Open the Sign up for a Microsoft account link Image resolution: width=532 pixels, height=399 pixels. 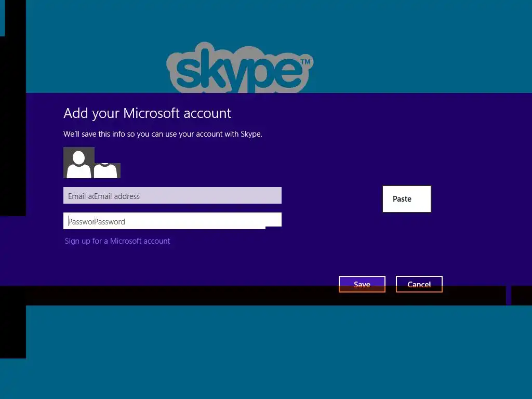pyautogui.click(x=117, y=241)
